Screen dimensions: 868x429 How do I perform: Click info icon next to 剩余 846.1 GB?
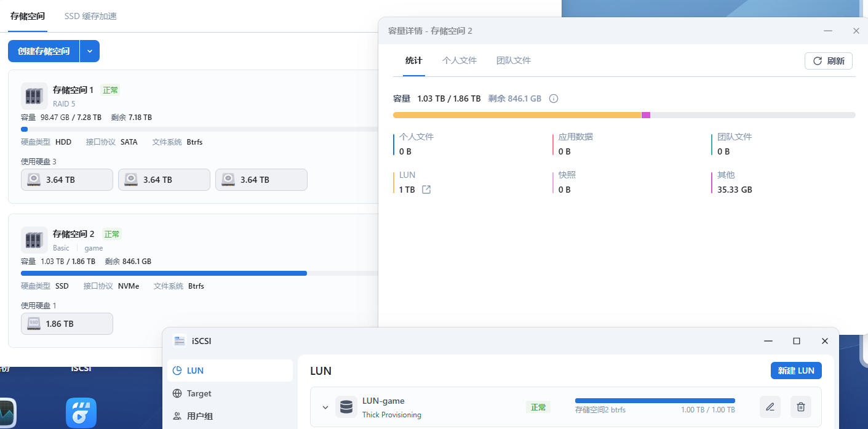point(554,98)
